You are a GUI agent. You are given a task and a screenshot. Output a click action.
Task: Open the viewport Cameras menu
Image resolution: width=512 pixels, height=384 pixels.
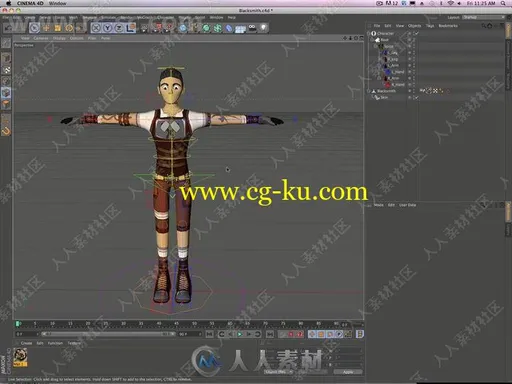pos(41,38)
